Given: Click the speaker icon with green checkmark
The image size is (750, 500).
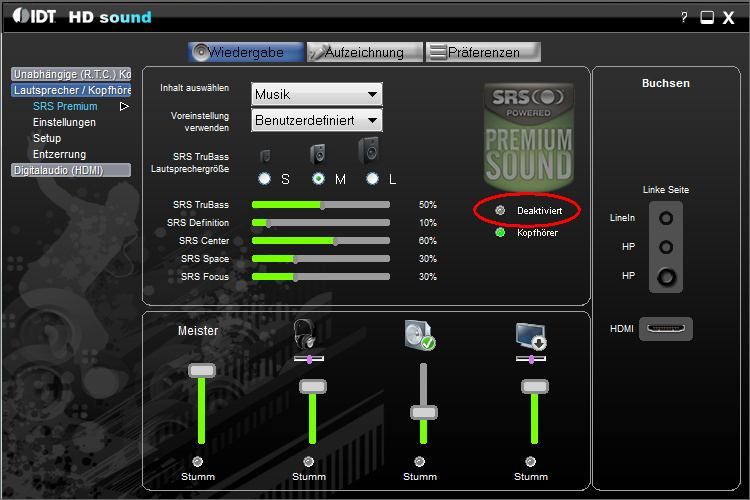Looking at the screenshot, I should pyautogui.click(x=419, y=334).
